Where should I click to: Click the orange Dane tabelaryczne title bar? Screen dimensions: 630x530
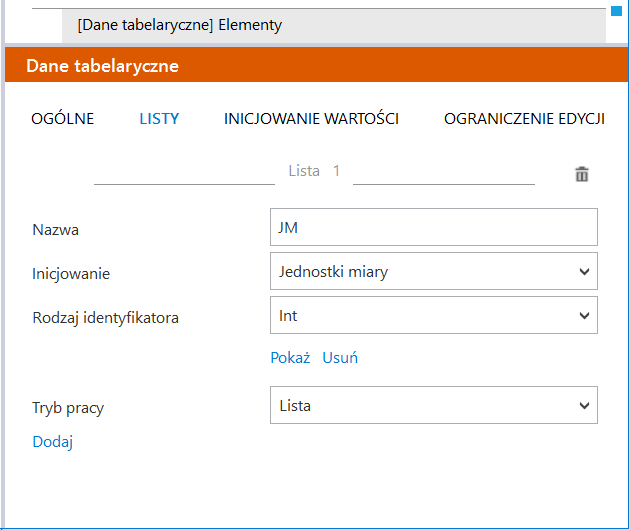point(316,66)
